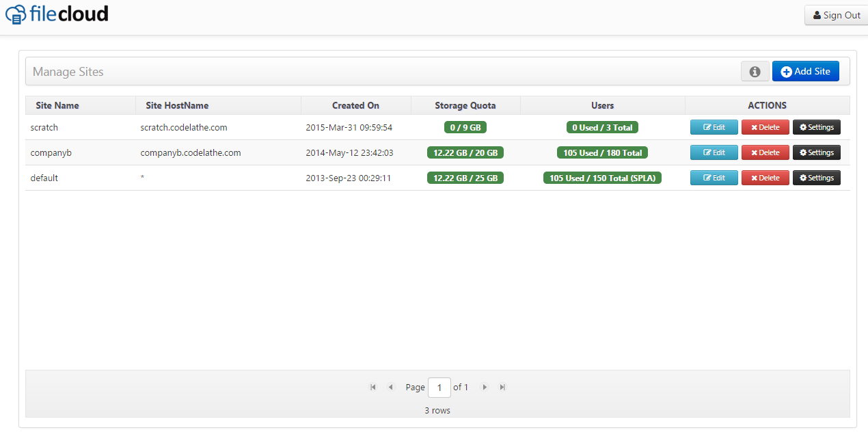Go to first page arrow
The width and height of the screenshot is (868, 434).
pyautogui.click(x=372, y=387)
